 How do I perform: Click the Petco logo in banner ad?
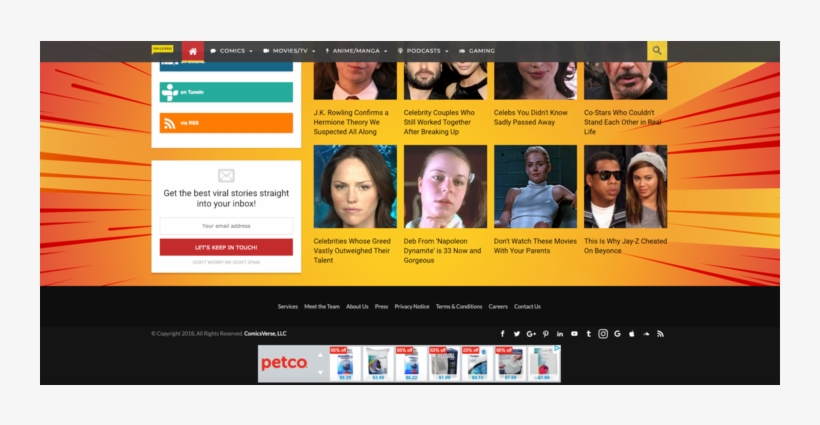tap(284, 363)
